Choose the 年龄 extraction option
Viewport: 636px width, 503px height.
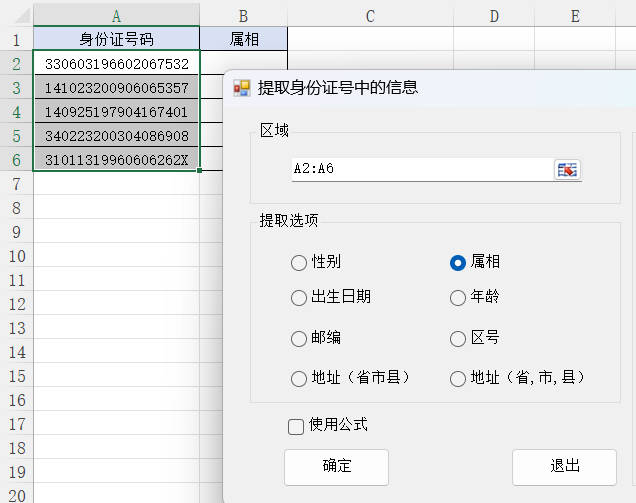[x=458, y=298]
